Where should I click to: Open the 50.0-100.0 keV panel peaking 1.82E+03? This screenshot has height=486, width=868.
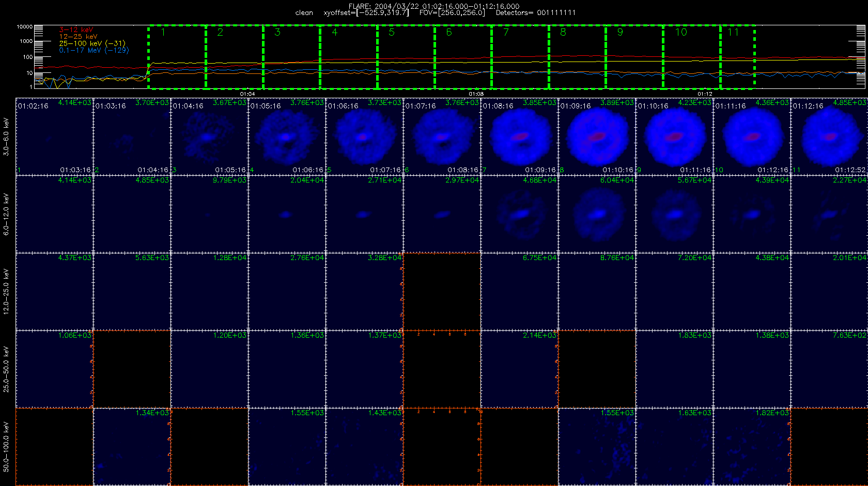[752, 447]
